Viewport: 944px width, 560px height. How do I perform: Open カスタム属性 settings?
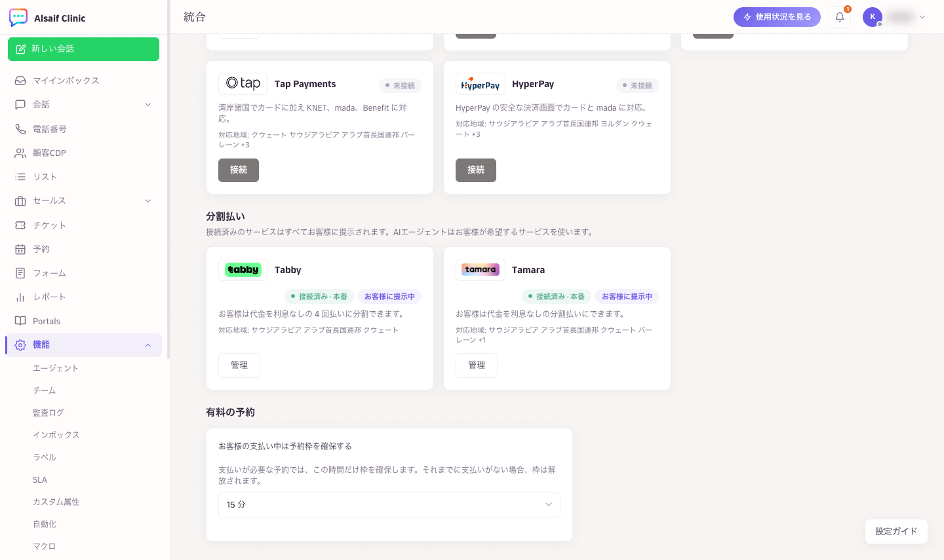56,502
